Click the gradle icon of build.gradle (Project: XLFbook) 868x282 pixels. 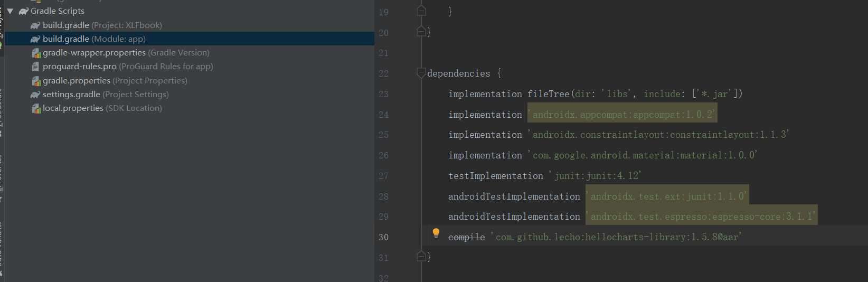[35, 25]
